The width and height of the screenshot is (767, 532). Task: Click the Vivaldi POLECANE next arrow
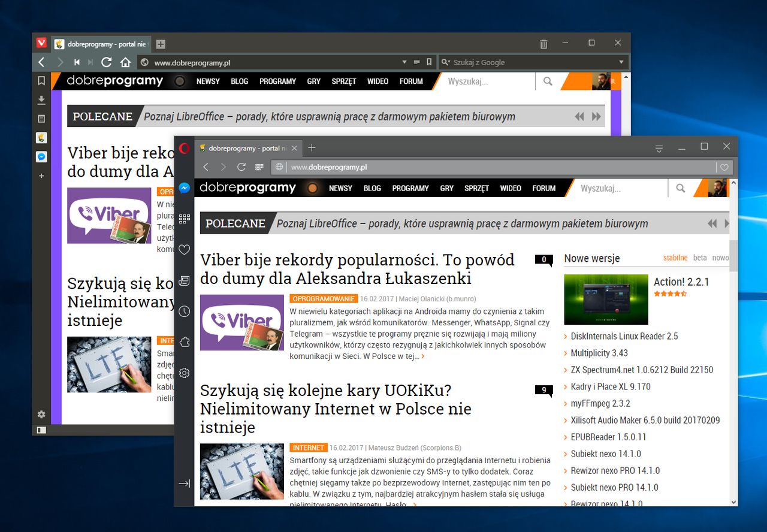pyautogui.click(x=596, y=117)
